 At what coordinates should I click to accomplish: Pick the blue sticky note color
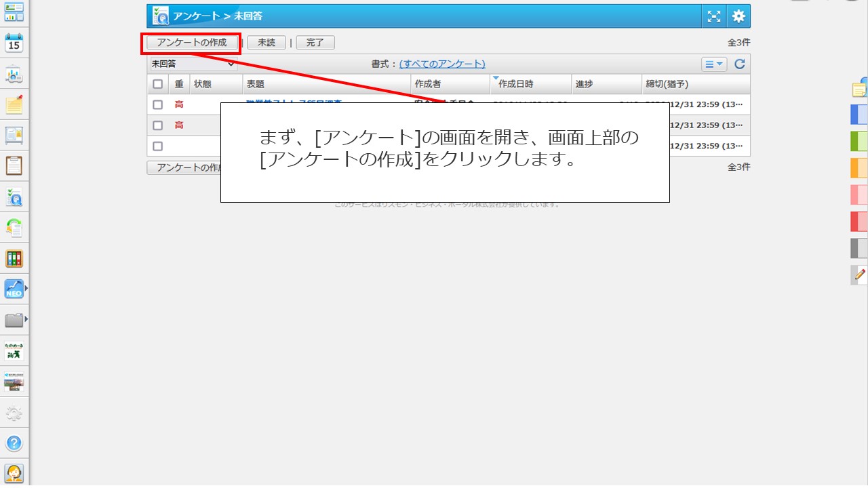tap(860, 115)
